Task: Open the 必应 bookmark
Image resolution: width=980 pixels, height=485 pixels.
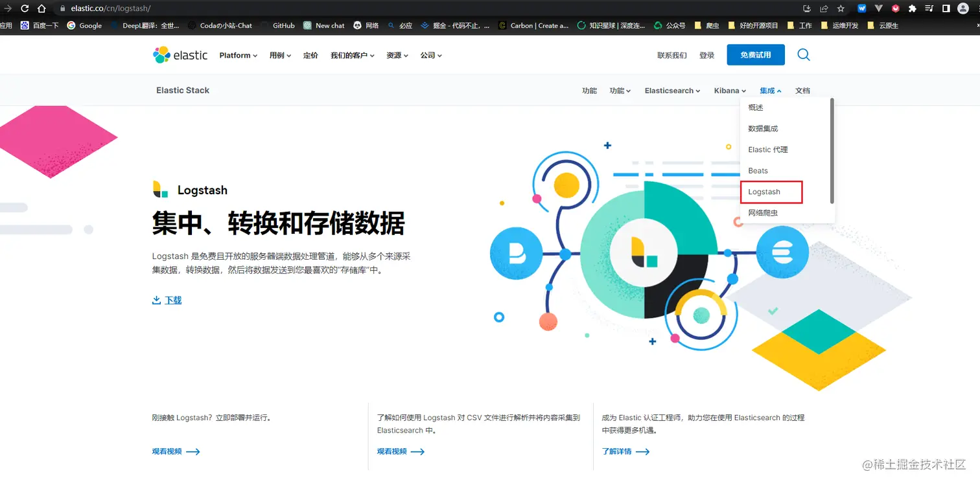Action: [x=400, y=26]
